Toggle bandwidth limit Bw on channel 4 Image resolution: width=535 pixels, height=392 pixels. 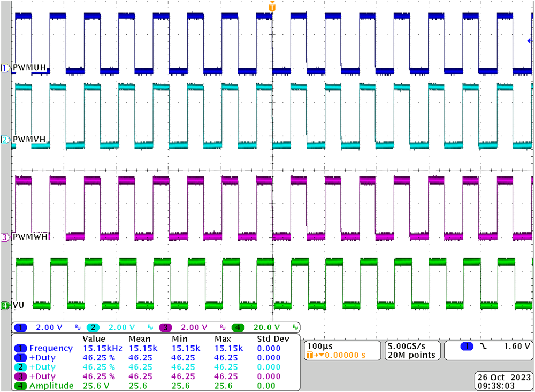(295, 327)
